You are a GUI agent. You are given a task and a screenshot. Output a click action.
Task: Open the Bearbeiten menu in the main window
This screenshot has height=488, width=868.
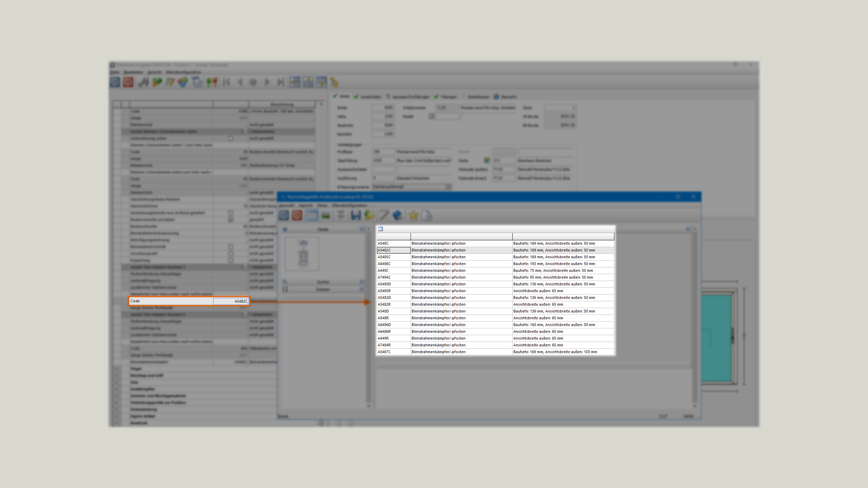tap(133, 72)
